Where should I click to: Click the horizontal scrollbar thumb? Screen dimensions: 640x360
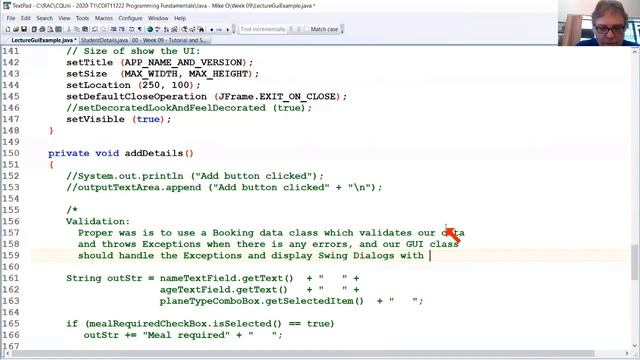pyautogui.click(x=303, y=353)
